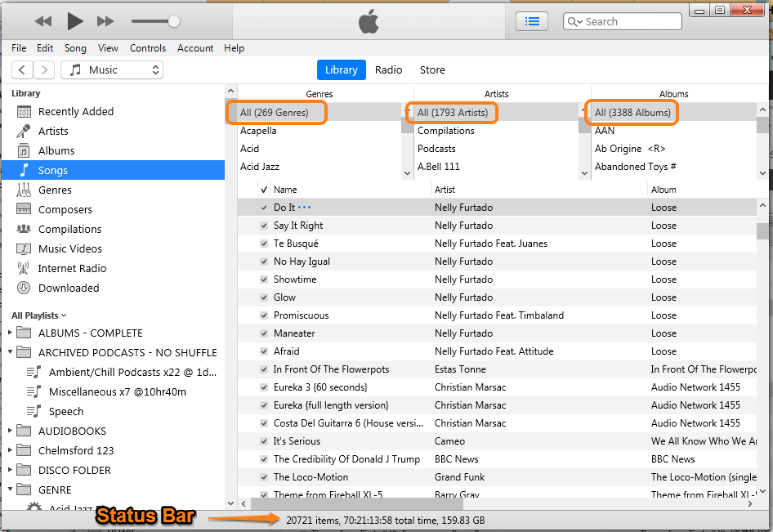
Task: Select All (3388 Albums) in Albums column
Action: tap(632, 113)
